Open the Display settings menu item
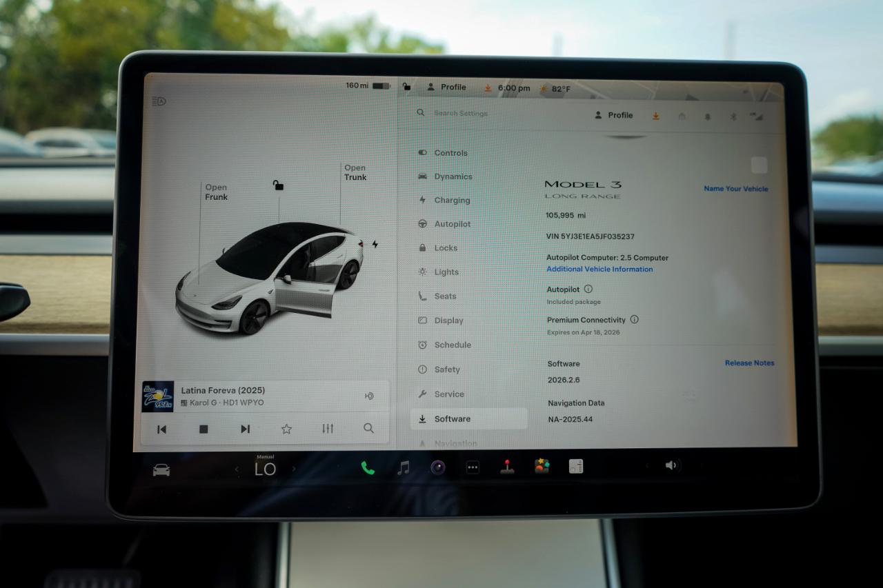The height and width of the screenshot is (588, 883). [x=448, y=321]
